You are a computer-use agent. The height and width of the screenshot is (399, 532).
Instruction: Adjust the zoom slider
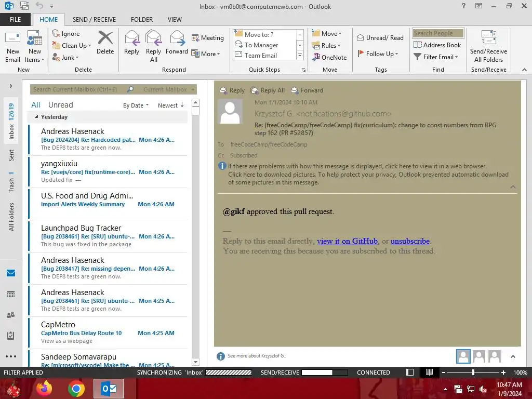click(473, 372)
